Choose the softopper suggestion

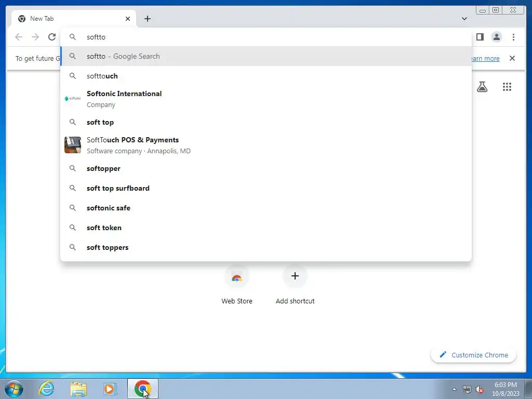coord(266,168)
